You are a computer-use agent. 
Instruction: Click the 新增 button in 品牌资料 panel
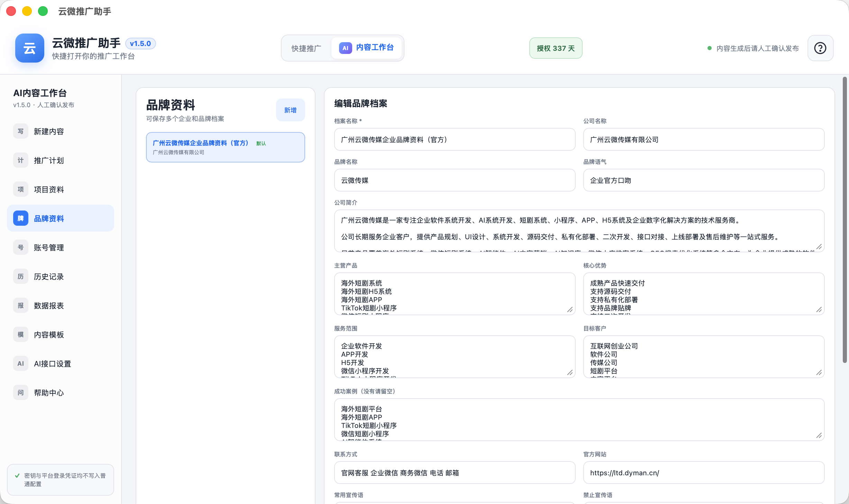tap(290, 110)
